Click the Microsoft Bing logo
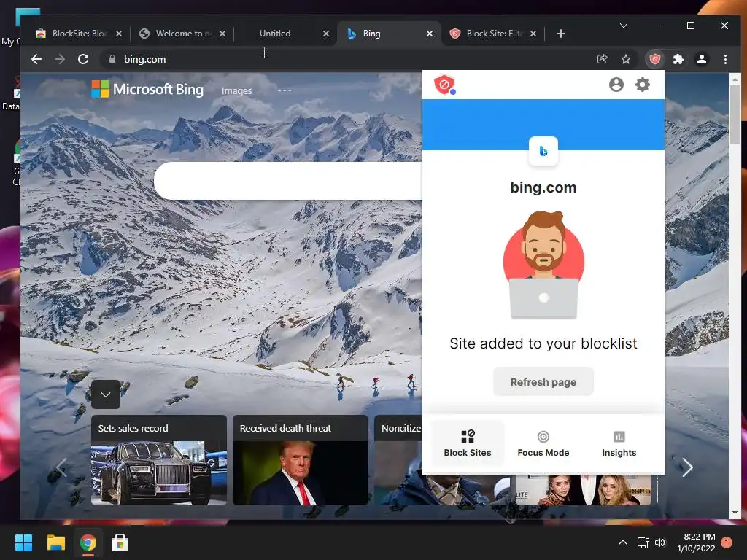 point(147,89)
